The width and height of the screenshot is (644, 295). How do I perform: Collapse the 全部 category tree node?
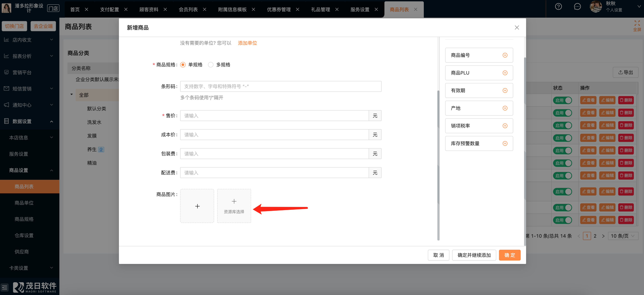click(x=71, y=95)
